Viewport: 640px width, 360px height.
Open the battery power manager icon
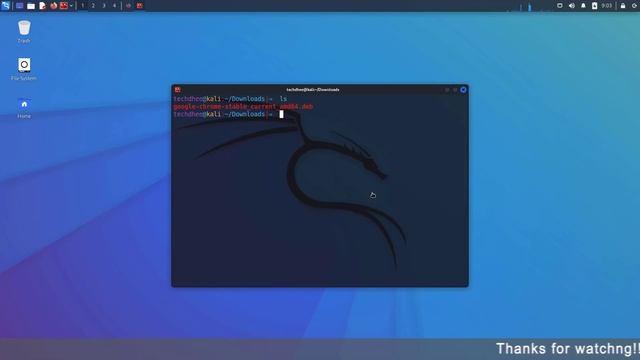(x=595, y=6)
